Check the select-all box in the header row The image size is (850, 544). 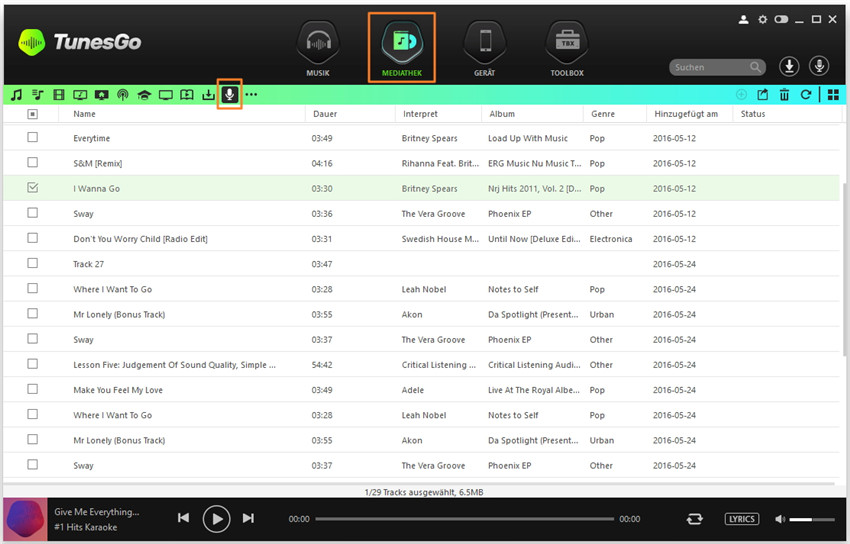[33, 114]
